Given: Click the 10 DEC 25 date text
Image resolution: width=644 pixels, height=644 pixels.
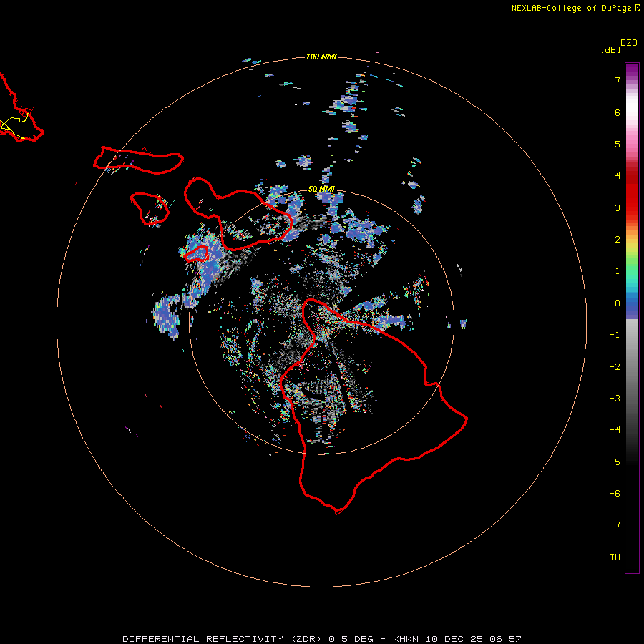Looking at the screenshot, I should tap(454, 639).
